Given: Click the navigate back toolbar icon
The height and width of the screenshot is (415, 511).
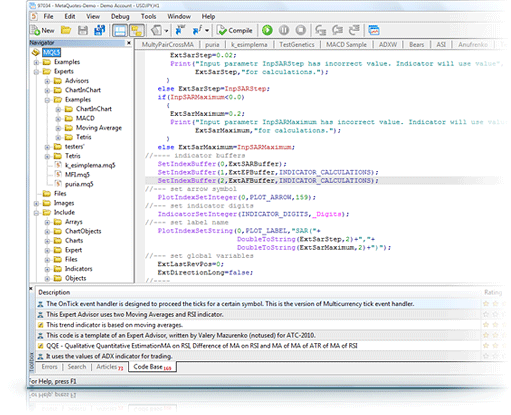Looking at the screenshot, I should click(156, 30).
